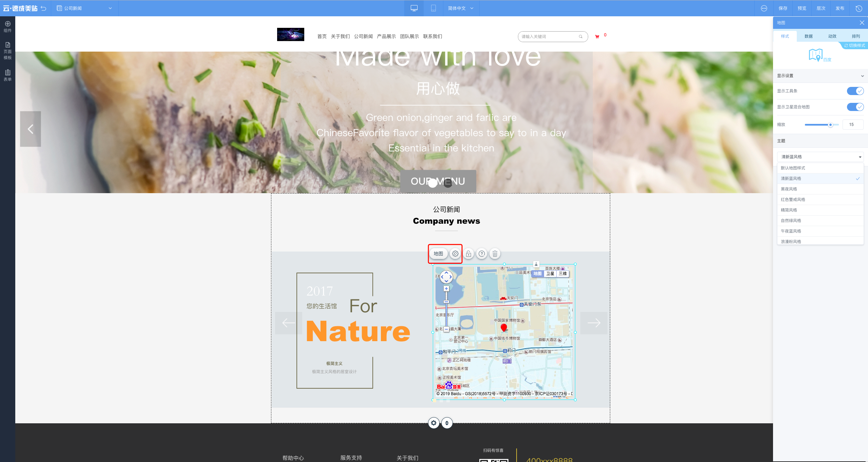
Task: Open the 简体中文 language dropdown
Action: [461, 8]
